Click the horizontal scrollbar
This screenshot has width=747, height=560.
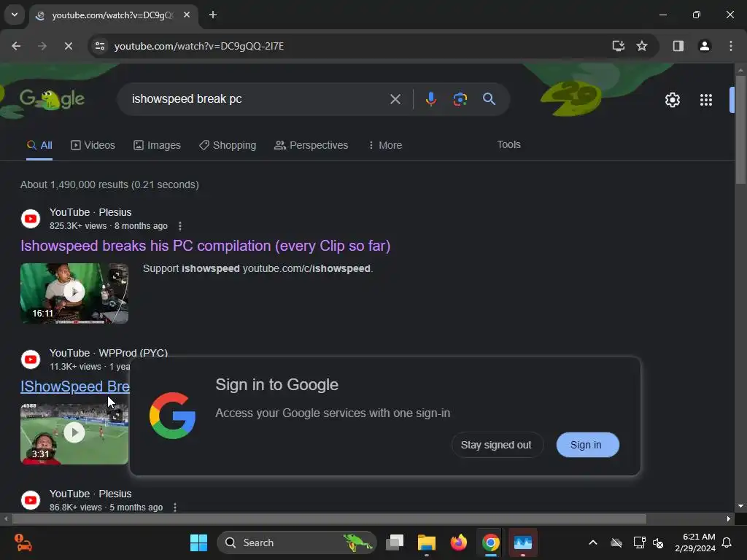pyautogui.click(x=329, y=518)
